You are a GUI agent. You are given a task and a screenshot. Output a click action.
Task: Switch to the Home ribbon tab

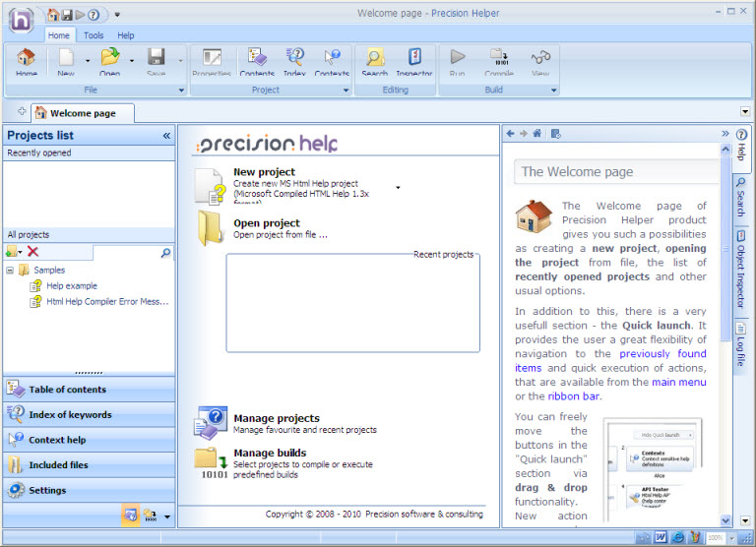pyautogui.click(x=59, y=35)
